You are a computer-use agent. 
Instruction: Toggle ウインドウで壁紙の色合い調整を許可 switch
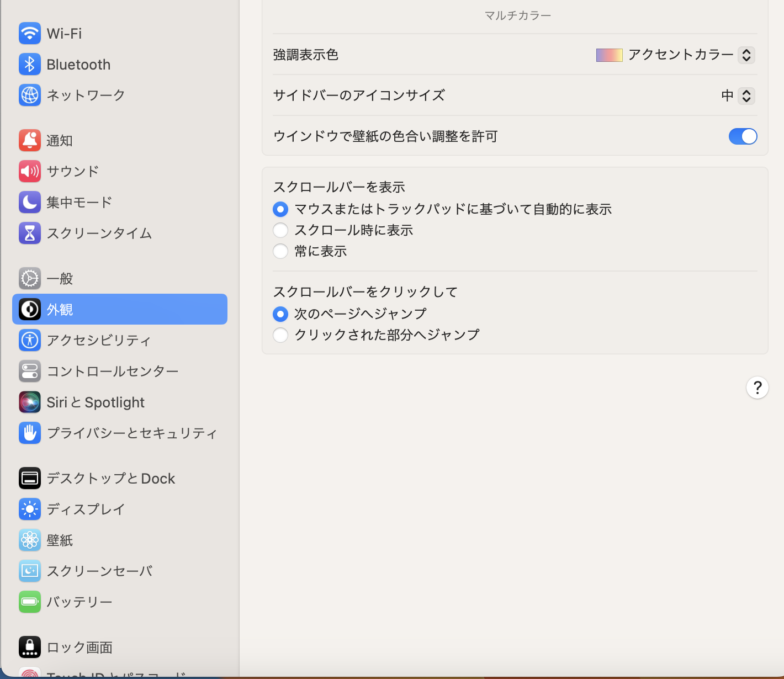tap(743, 136)
